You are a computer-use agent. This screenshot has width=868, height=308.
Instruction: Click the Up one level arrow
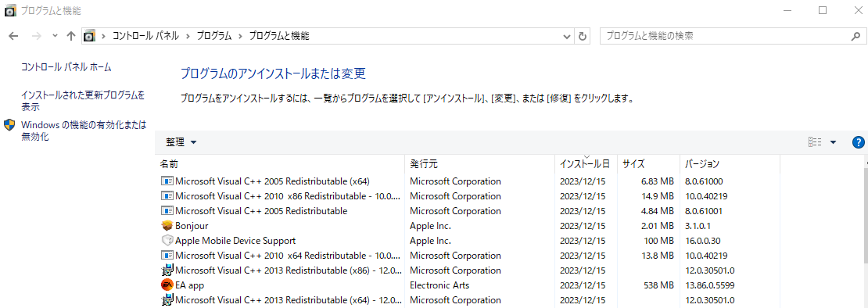(71, 36)
